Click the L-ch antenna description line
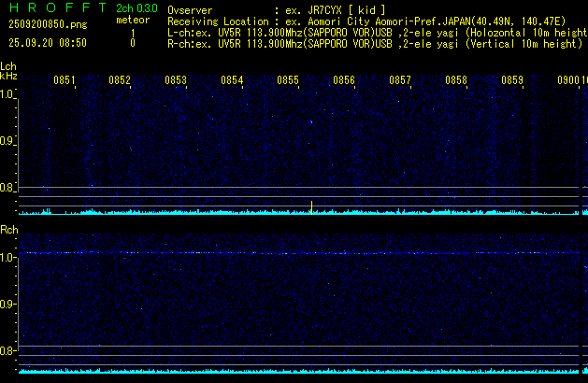588x383 pixels. (x=374, y=32)
